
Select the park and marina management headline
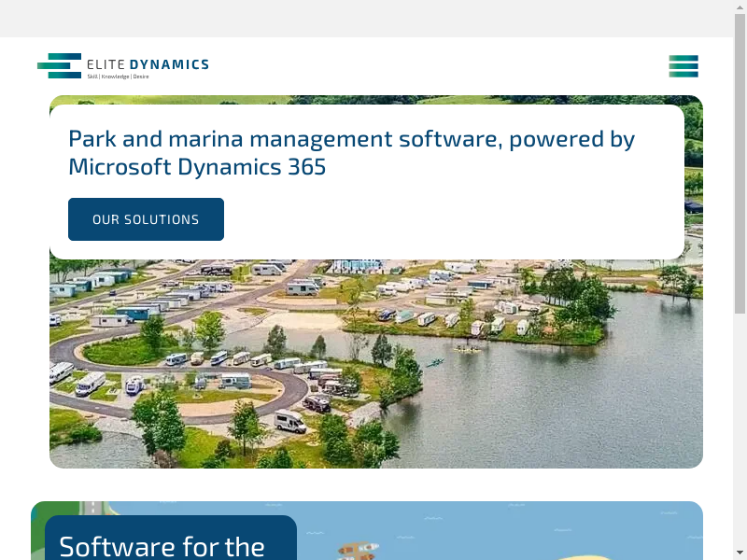pyautogui.click(x=351, y=153)
